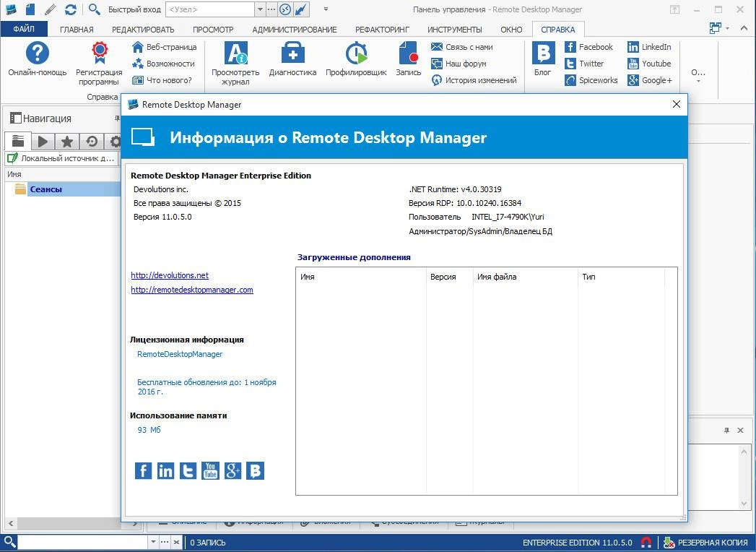The width and height of the screenshot is (756, 552).
Task: Expand quick access toolbar customize arrow
Action: (x=326, y=9)
